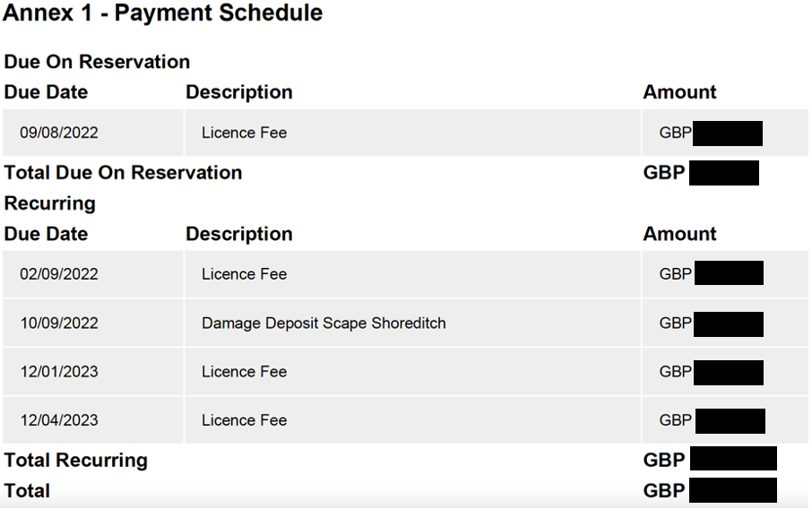Select the 'Total Recurring' label

point(76,461)
